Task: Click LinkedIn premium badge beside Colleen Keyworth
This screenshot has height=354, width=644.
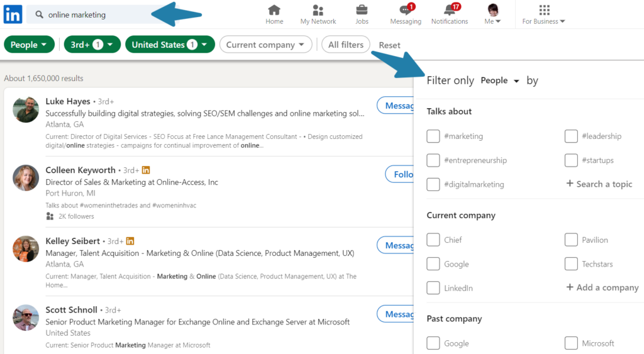Action: pyautogui.click(x=146, y=170)
